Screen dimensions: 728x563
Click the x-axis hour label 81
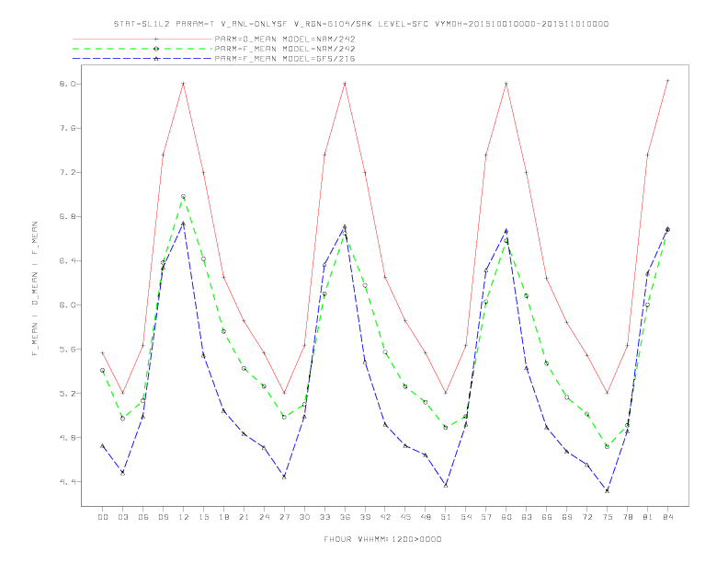(648, 517)
